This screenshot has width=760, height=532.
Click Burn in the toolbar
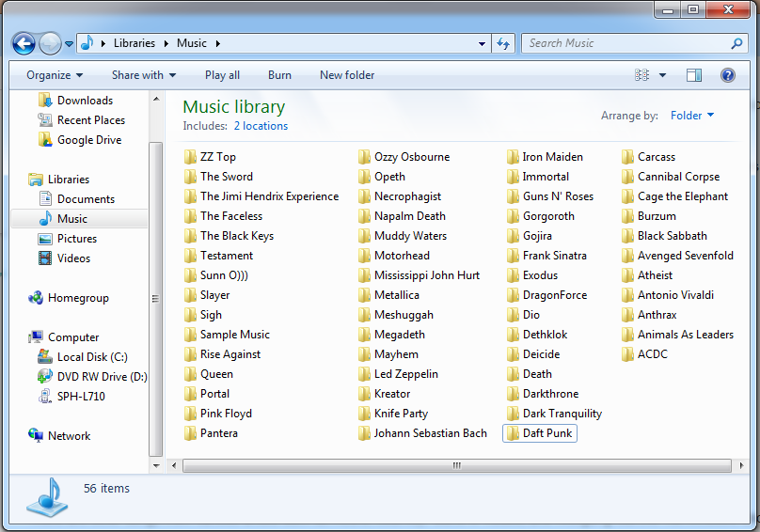(x=279, y=75)
